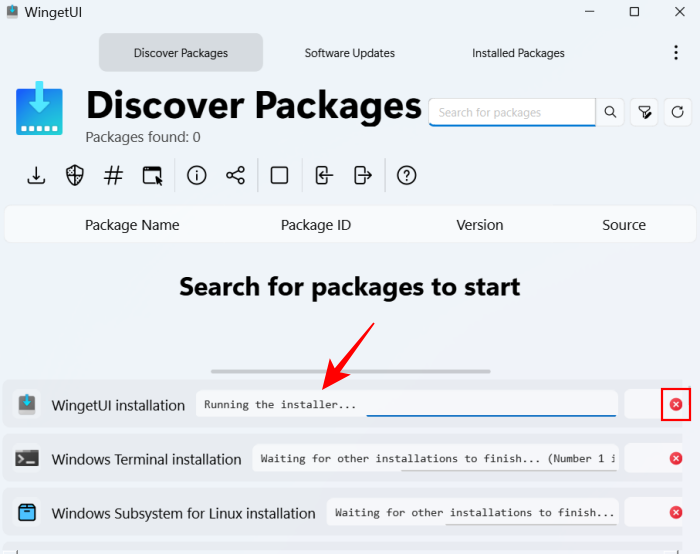Viewport: 700px width, 554px height.
Task: Click the install selected package icon
Action: [x=36, y=175]
